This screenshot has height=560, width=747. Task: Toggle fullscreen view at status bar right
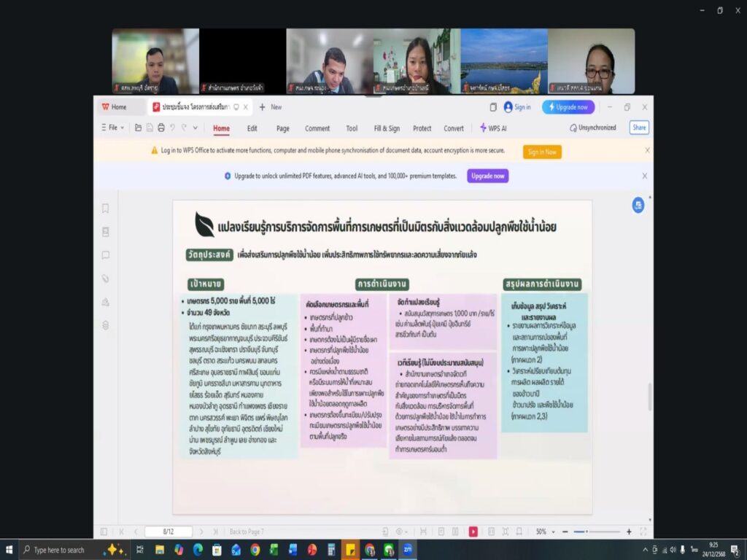(643, 532)
